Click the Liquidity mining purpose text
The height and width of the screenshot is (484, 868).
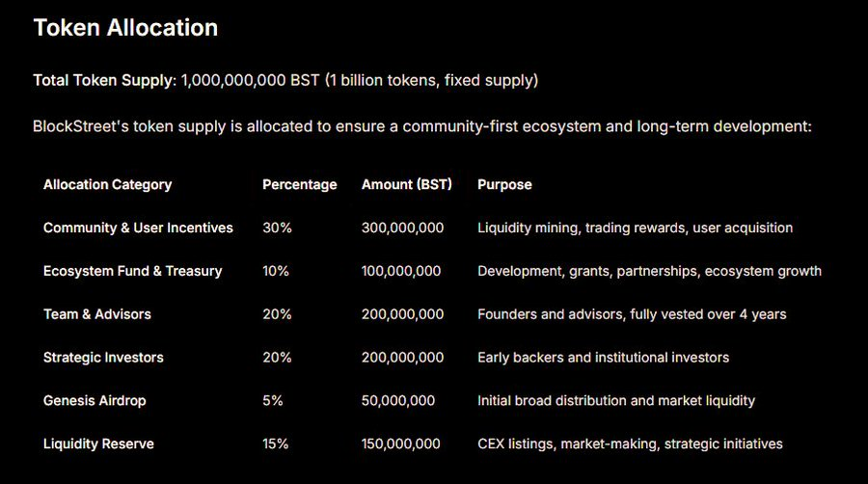point(635,228)
